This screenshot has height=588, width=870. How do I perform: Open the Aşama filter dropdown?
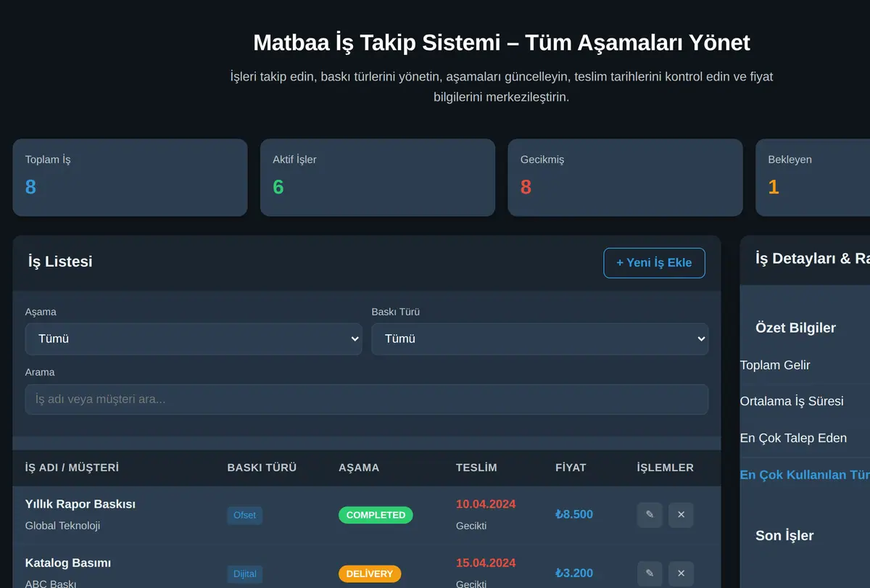tap(194, 339)
